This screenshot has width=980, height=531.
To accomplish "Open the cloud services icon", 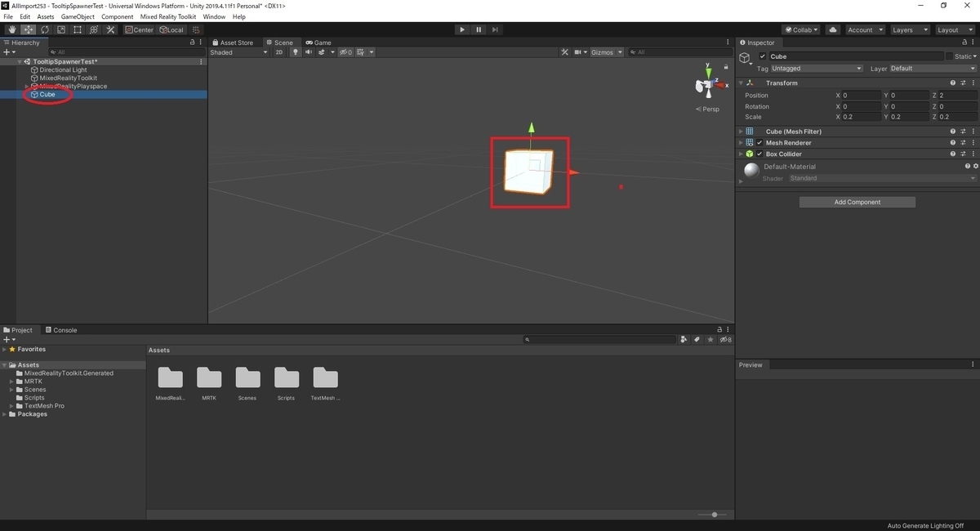I will (833, 29).
